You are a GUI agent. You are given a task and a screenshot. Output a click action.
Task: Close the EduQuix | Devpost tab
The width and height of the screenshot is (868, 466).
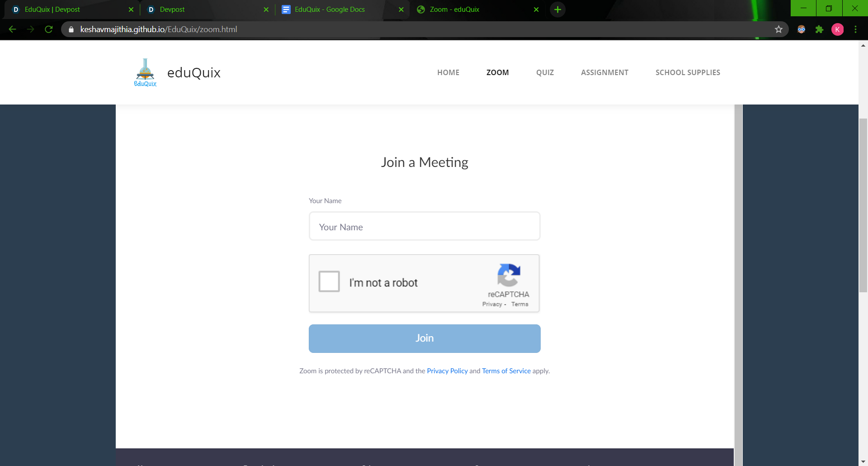(131, 10)
